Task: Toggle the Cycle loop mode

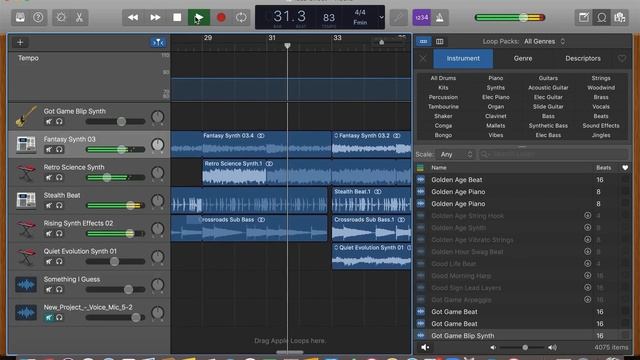Action: (241, 18)
